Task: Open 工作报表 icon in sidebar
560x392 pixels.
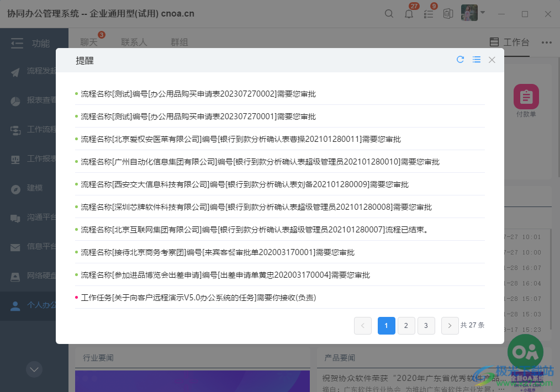Action: [15, 160]
